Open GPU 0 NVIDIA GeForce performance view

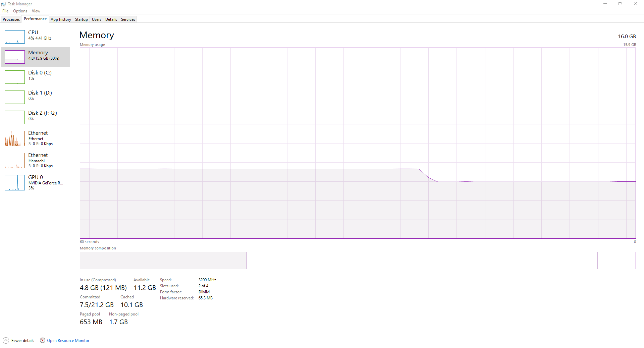point(35,182)
